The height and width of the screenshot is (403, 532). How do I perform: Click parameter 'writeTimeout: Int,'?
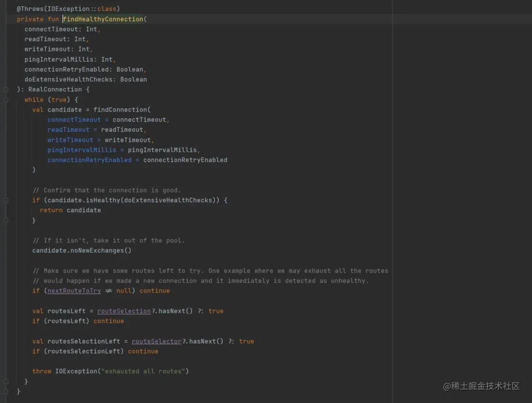(x=59, y=49)
